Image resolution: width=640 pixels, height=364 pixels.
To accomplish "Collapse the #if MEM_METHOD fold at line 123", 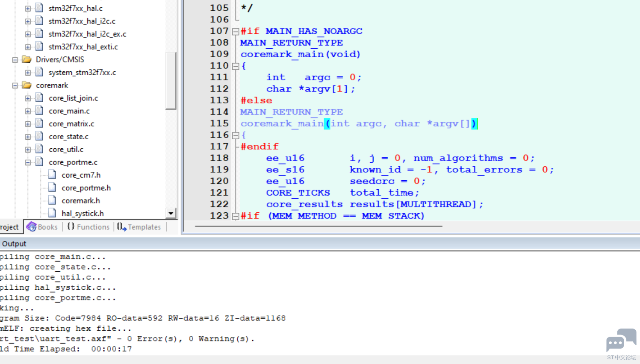I will tap(236, 216).
